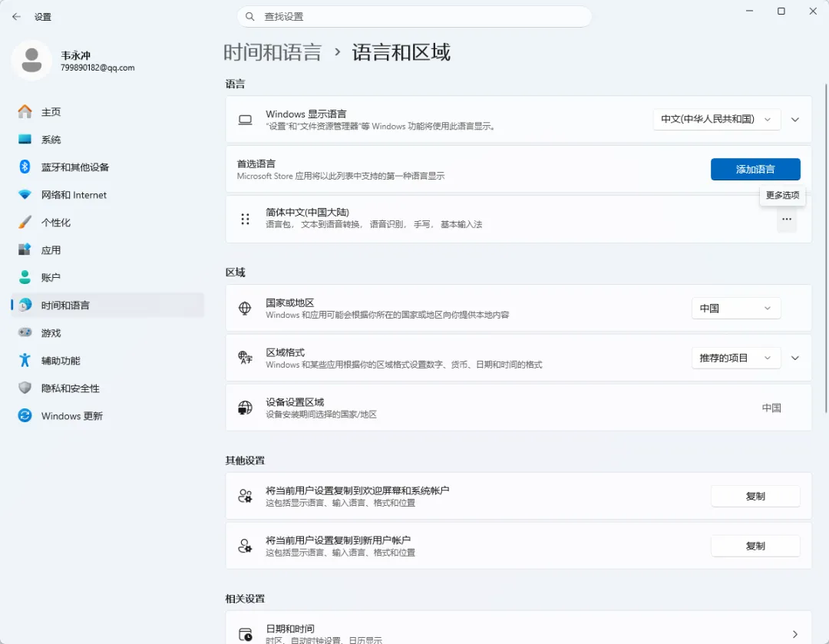829x644 pixels.
Task: Click the 区域 section header
Action: [x=236, y=272]
